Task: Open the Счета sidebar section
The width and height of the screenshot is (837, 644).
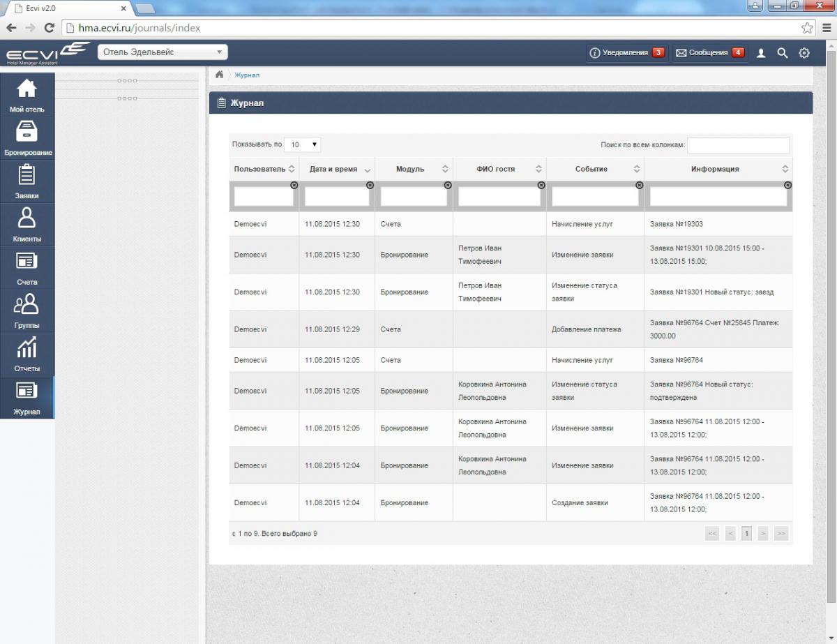Action: [x=27, y=267]
